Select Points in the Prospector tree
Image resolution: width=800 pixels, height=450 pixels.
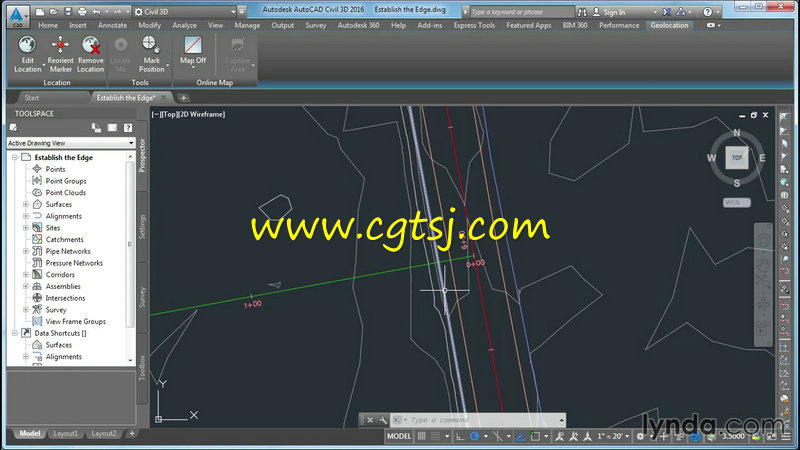(55, 169)
